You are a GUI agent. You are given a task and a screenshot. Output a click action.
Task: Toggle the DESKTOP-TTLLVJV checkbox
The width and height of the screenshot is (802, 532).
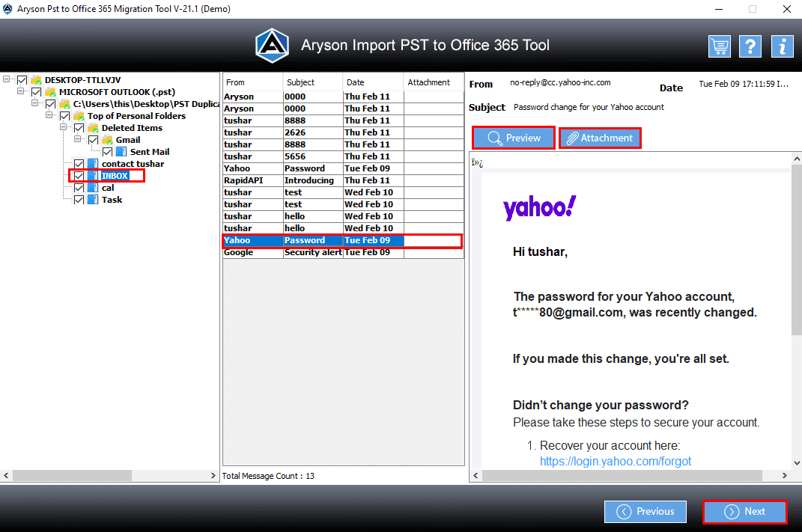click(x=22, y=80)
